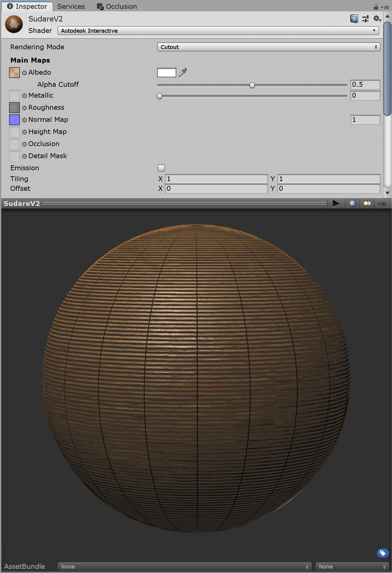Expand the Rendering Mode dropdown
This screenshot has width=392, height=573.
click(x=268, y=47)
